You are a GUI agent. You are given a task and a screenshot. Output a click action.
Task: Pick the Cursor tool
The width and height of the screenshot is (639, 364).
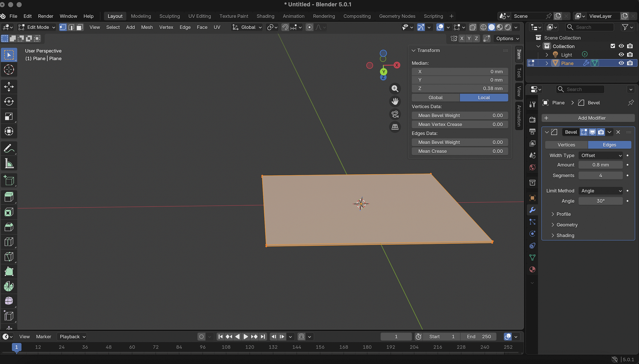point(9,70)
